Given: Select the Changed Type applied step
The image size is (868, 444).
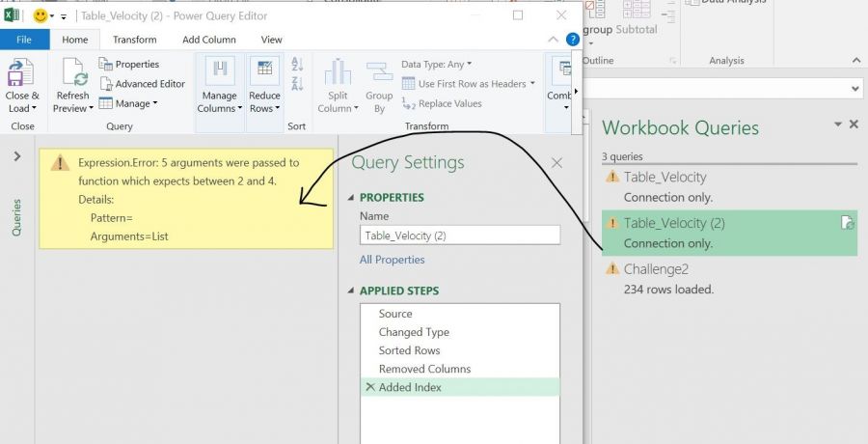Looking at the screenshot, I should [x=459, y=332].
